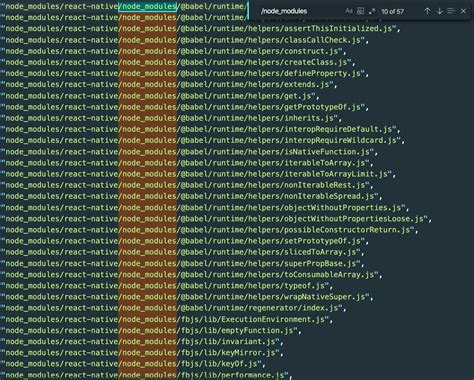Click the interopRequireWildcard.js line
This screenshot has height=380, width=474.
point(203,140)
